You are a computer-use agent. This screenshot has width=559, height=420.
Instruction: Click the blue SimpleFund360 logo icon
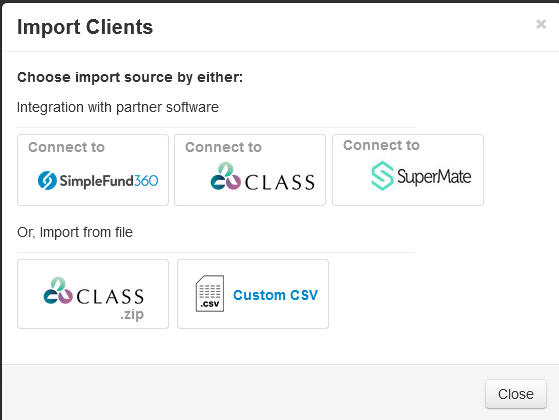click(x=47, y=180)
